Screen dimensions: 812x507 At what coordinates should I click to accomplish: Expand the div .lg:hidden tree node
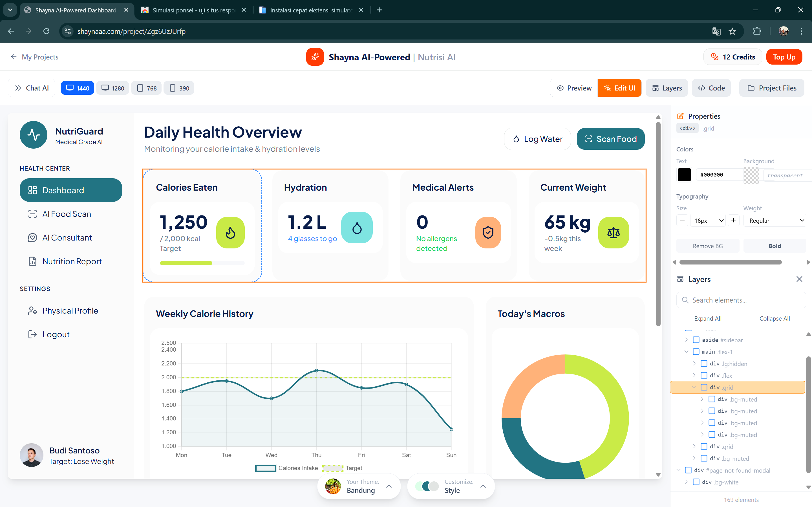[x=694, y=363]
